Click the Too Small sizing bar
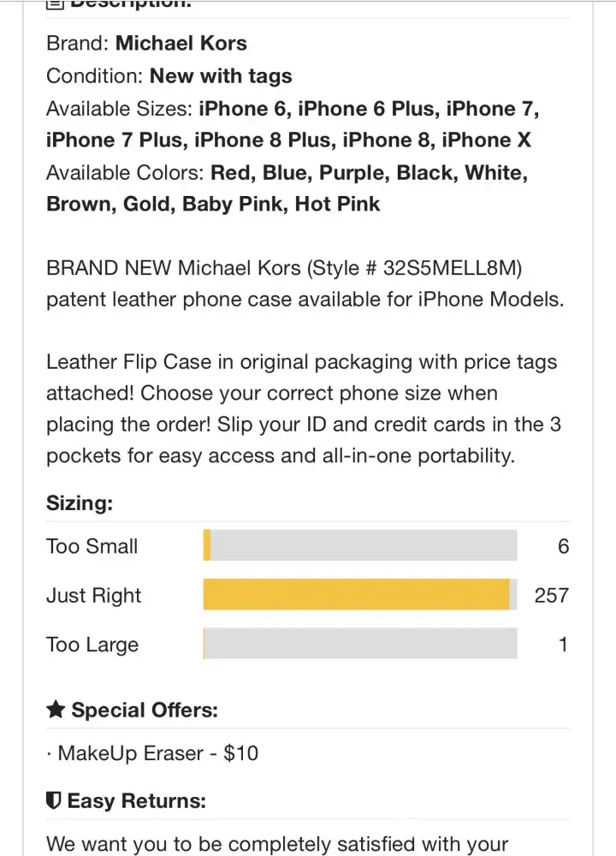Viewport: 616px width, 856px height. tap(359, 546)
